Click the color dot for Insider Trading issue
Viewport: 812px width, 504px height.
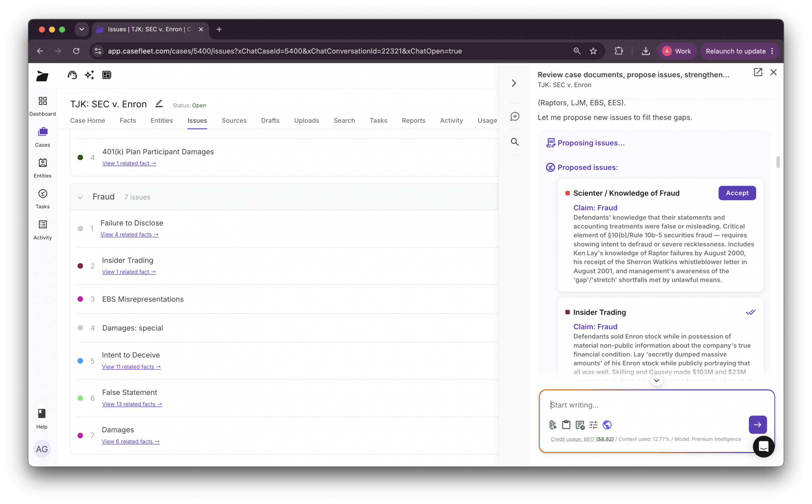[80, 266]
